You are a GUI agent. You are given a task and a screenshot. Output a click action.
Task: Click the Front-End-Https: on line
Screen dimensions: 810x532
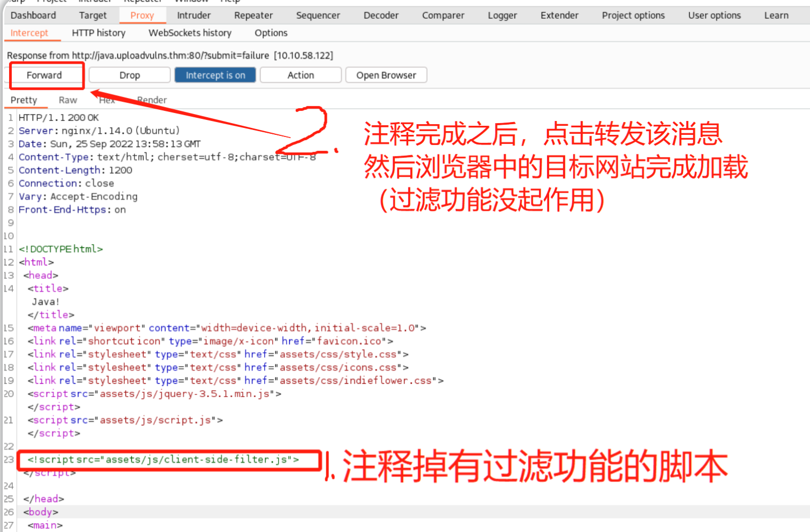[x=72, y=209]
